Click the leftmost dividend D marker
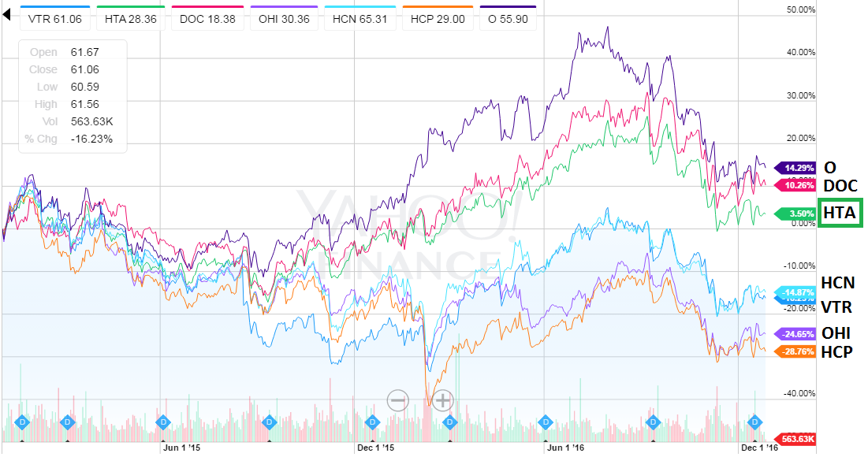The image size is (868, 457). [20, 422]
